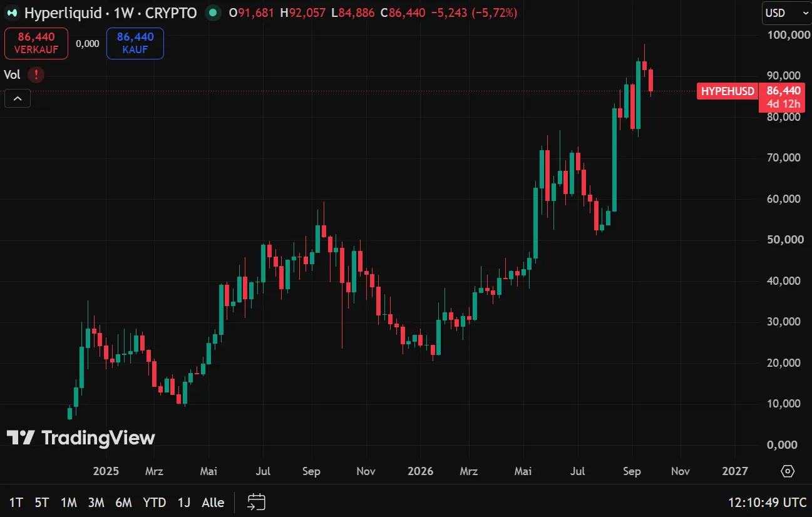Click the low value L84,886
812x517 pixels.
(354, 13)
